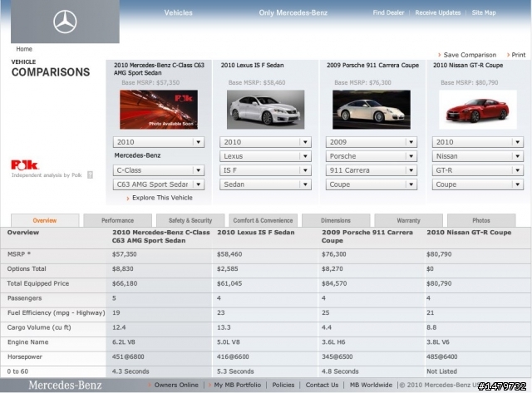Open the Lexus make dropdown
This screenshot has height=393, width=532.
point(265,156)
